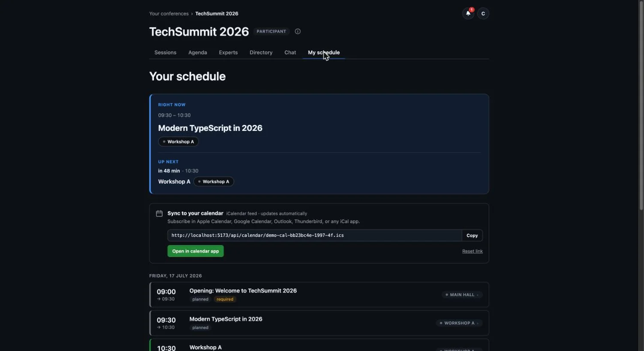Switch to the Agenda tab
This screenshot has width=644, height=351.
tap(198, 52)
